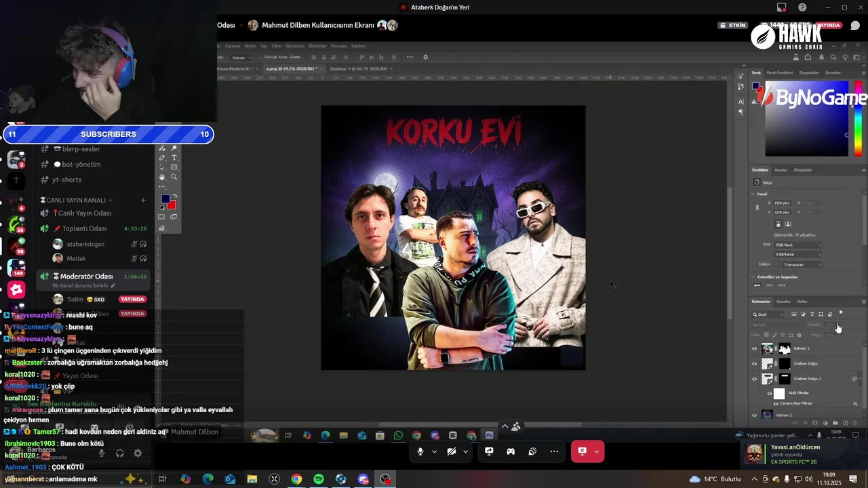
Task: Collapse the CANLI YAYIN KANALI category
Action: [77, 200]
